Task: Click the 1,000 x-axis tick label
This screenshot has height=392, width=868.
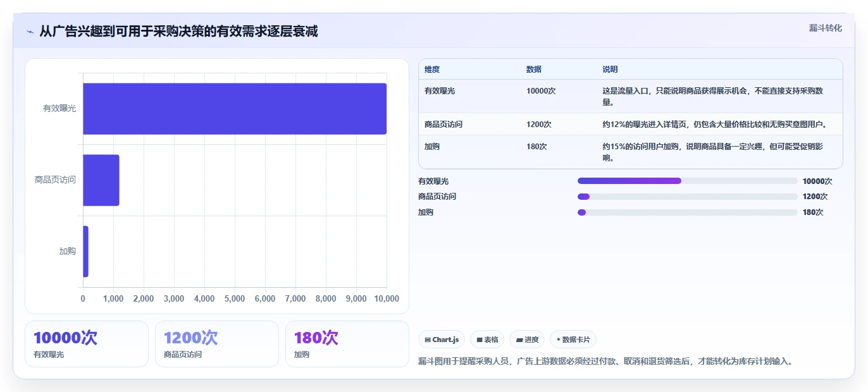Action: coord(113,299)
